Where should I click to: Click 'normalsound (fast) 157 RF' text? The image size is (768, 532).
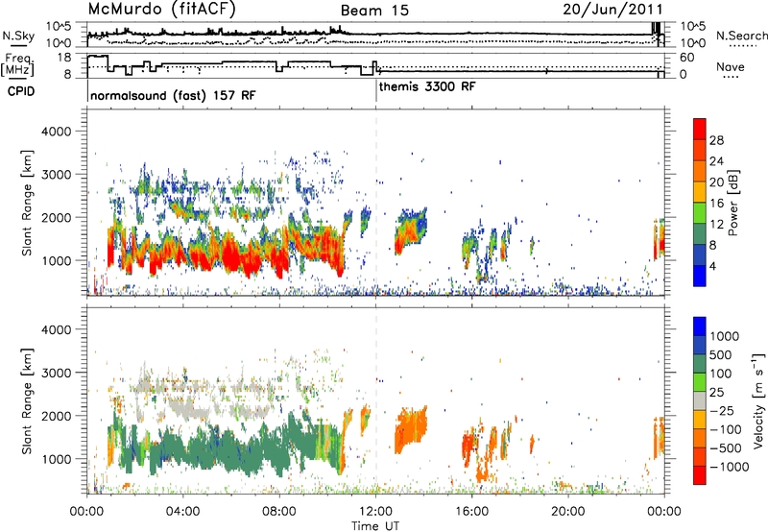[x=173, y=95]
